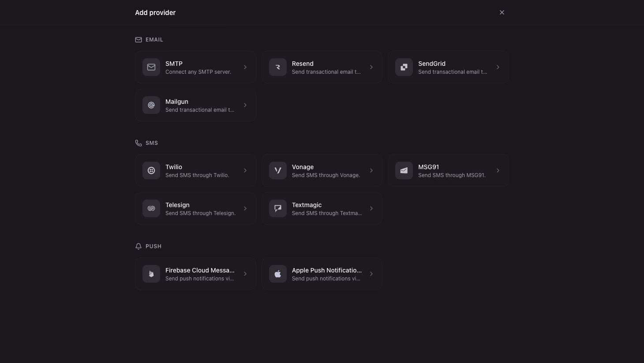Open the Twilio card chevron arrow
The height and width of the screenshot is (363, 644).
(x=245, y=170)
